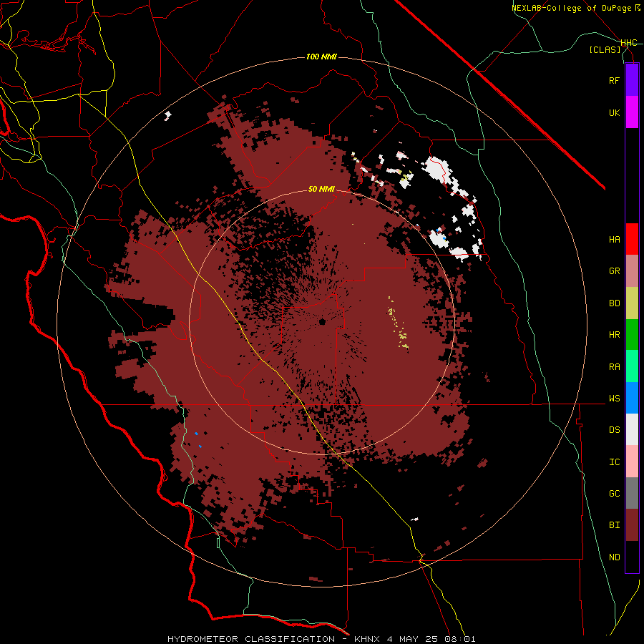Click the BI legend label
Viewport: 644px width, 644px height.
[x=614, y=525]
